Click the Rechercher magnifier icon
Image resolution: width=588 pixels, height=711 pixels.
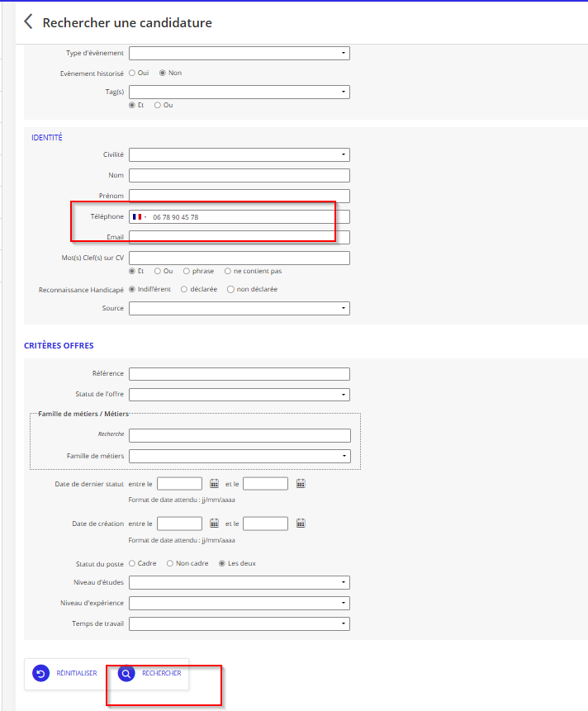(126, 674)
